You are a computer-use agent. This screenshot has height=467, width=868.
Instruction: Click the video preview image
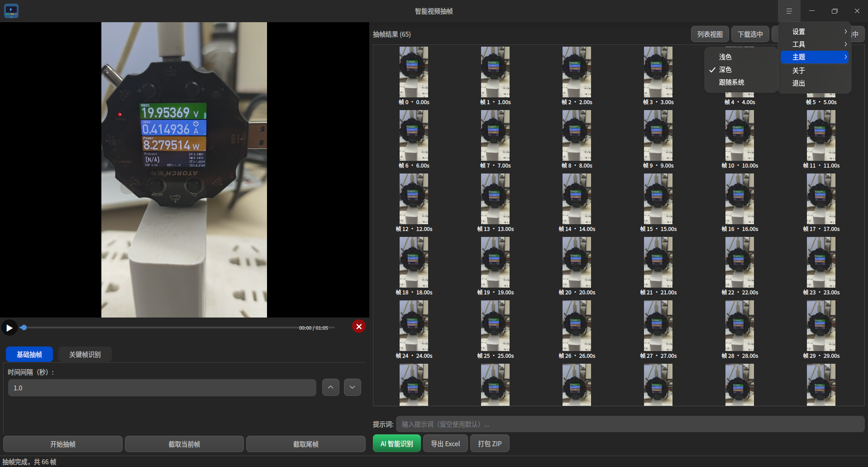pyautogui.click(x=184, y=170)
